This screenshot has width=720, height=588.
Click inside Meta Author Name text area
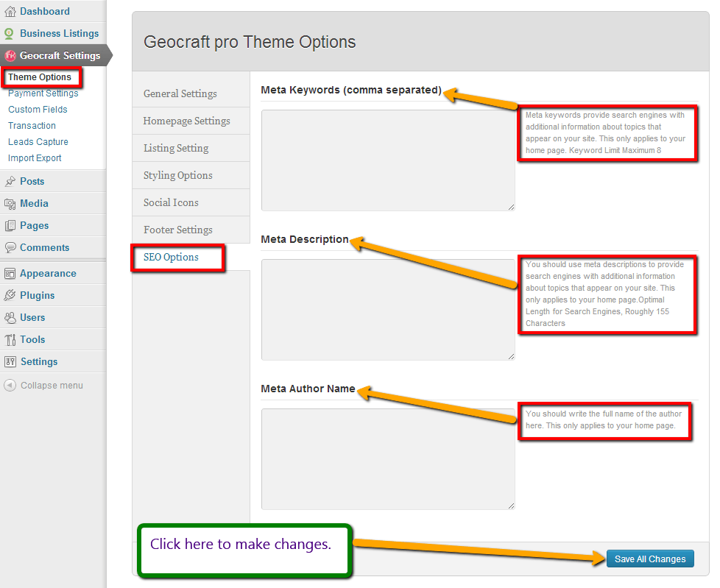pos(388,459)
